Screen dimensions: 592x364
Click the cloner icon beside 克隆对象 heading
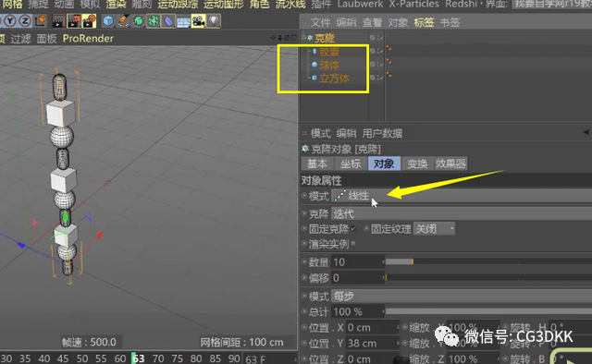pos(305,149)
